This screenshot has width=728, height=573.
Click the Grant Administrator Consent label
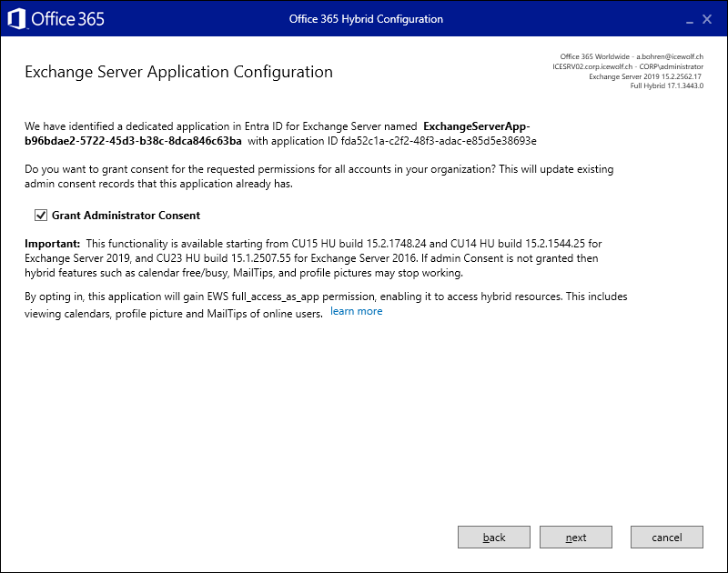(x=126, y=216)
